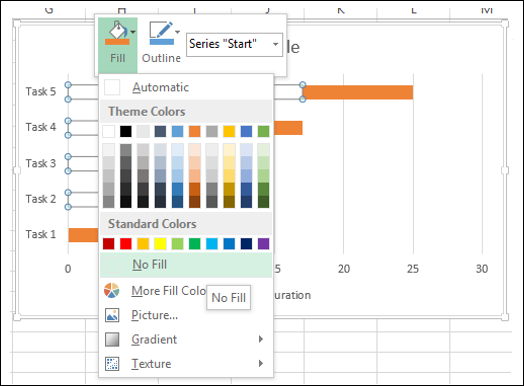The height and width of the screenshot is (386, 524).
Task: Expand the Fill button dropdown arrow
Action: tap(133, 32)
